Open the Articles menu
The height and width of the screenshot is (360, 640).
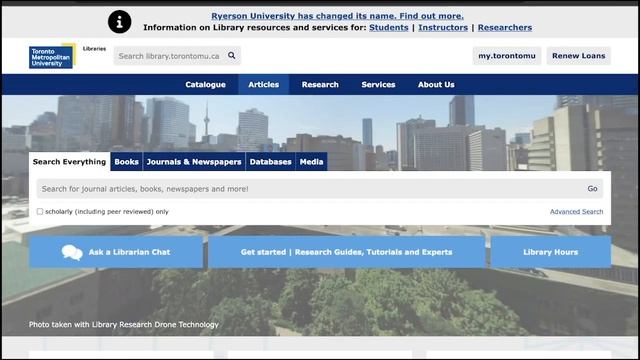click(264, 84)
